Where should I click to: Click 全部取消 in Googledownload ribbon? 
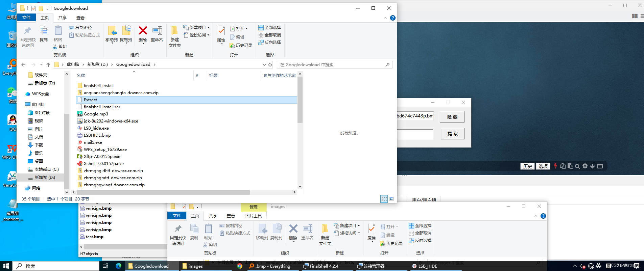(270, 35)
